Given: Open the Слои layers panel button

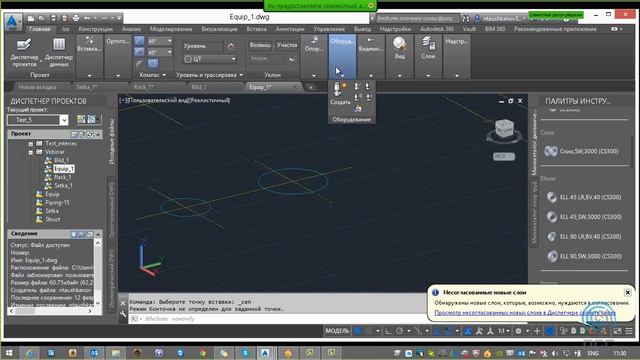Looking at the screenshot, I should pos(428,48).
